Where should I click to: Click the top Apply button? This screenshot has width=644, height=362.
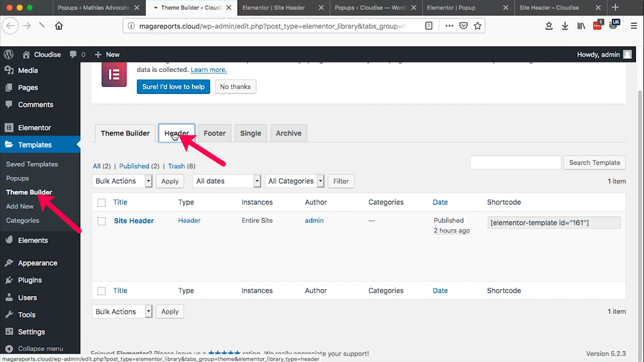[x=170, y=181]
